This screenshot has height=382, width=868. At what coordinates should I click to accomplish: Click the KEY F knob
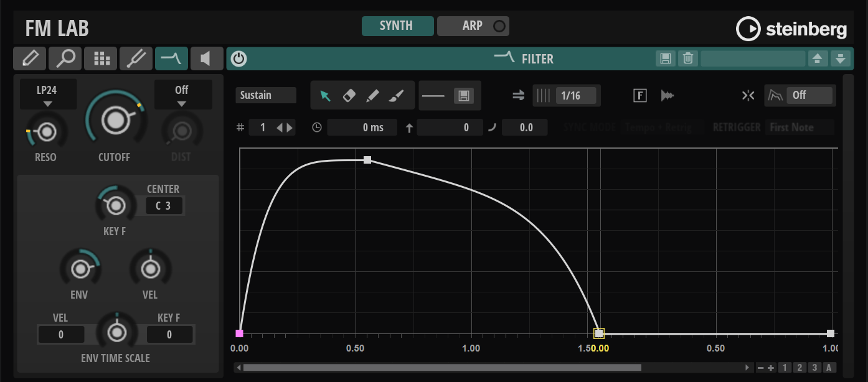115,205
